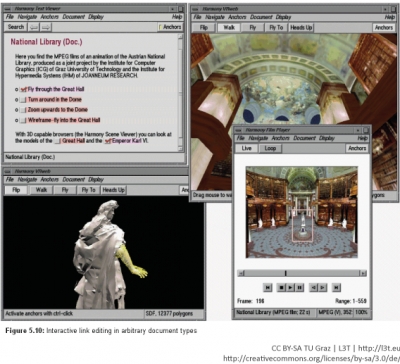Click Anchors button in Film Player toolbar
Screen dimensions: 400x364
(357, 148)
